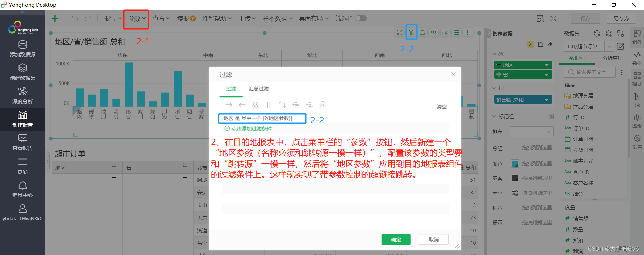Click the green plus new-item icon

[55, 18]
